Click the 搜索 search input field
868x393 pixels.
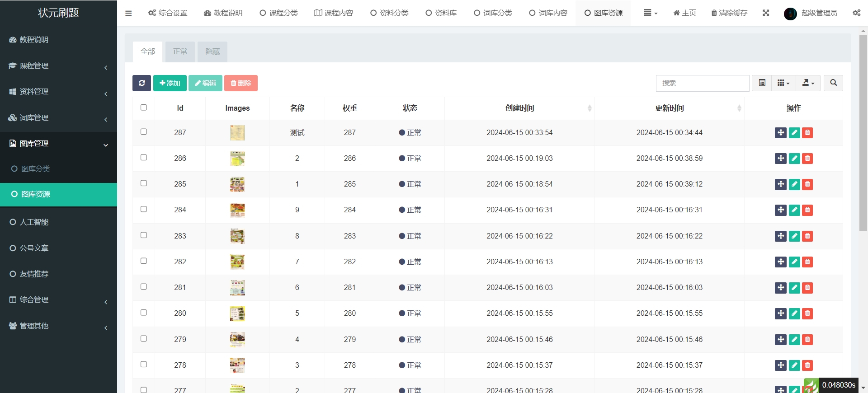[x=703, y=83]
